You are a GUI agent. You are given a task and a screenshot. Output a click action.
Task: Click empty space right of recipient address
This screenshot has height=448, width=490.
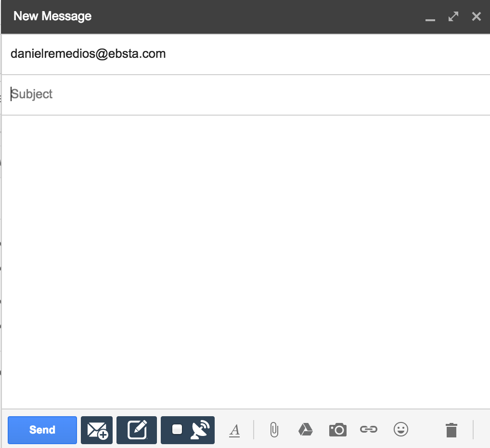[x=327, y=54]
